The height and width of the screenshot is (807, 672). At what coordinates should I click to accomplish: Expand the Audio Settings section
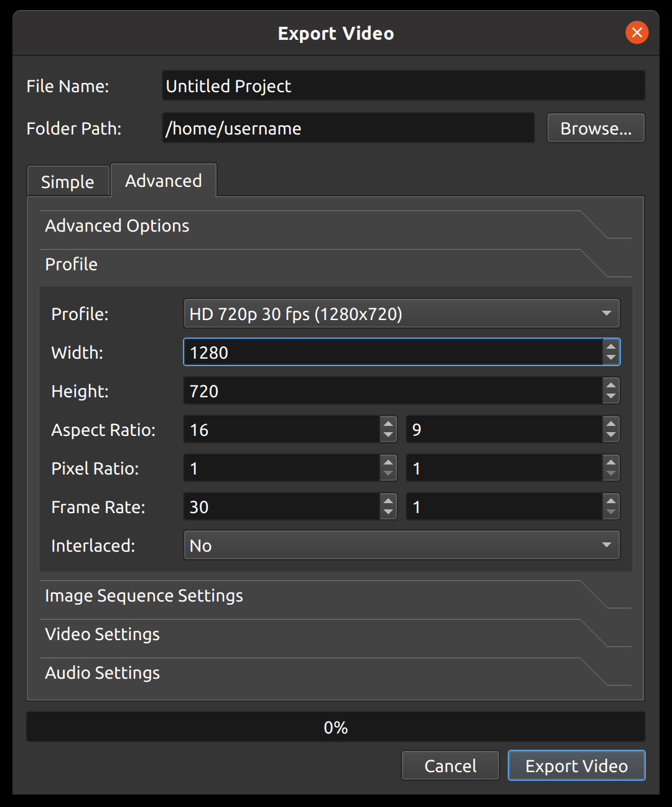[x=102, y=672]
